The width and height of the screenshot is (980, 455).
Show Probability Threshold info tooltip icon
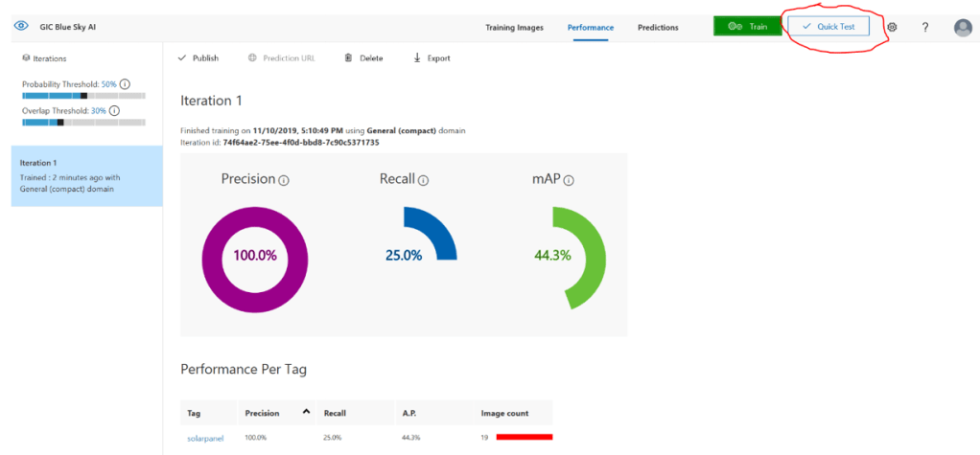click(x=126, y=84)
